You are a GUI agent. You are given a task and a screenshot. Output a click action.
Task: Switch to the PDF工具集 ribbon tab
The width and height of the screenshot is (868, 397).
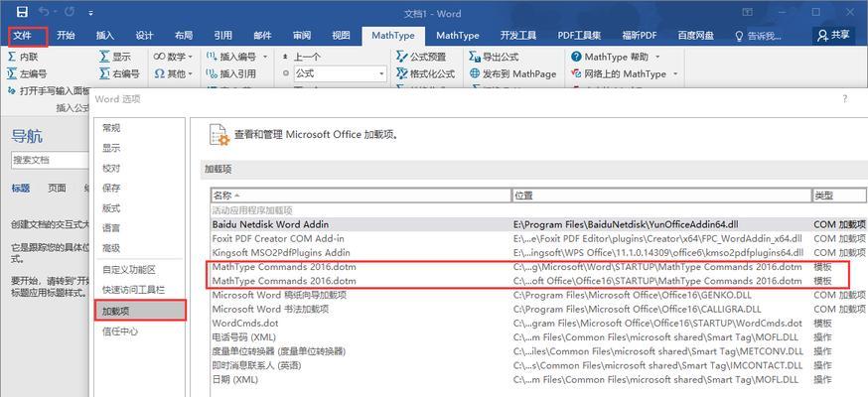580,36
